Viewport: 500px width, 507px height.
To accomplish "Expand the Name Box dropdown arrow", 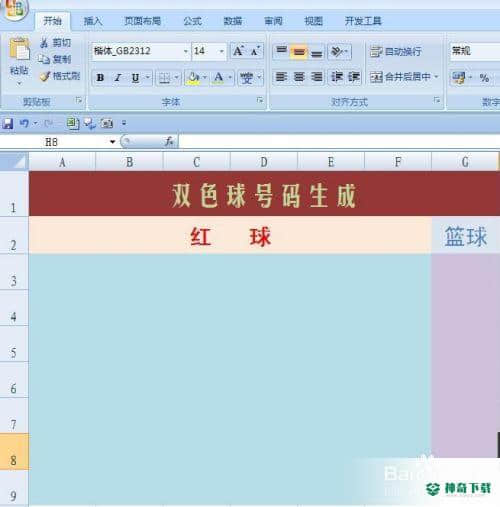I will [x=112, y=142].
